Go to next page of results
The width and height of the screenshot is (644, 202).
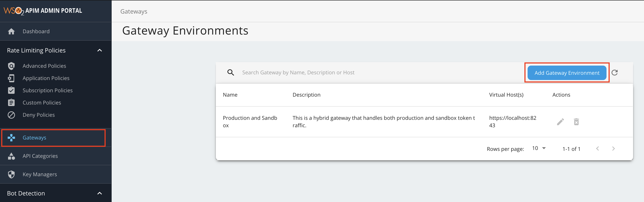click(x=613, y=149)
